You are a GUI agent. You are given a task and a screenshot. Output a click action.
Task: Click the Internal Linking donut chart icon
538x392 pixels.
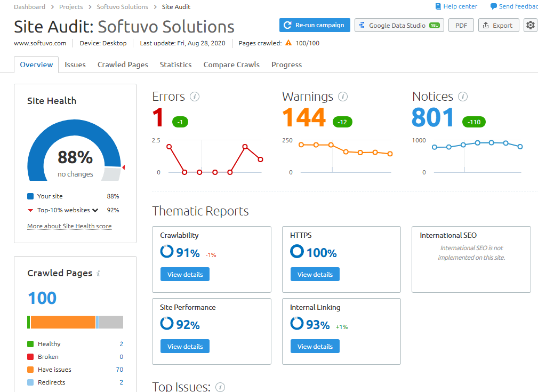pyautogui.click(x=297, y=323)
